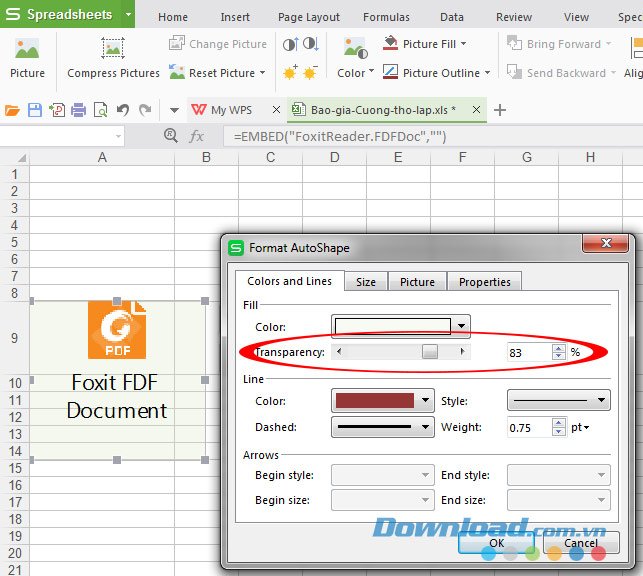Open the Spreadsheets application menu arrow
Image resolution: width=643 pixels, height=576 pixels.
128,14
